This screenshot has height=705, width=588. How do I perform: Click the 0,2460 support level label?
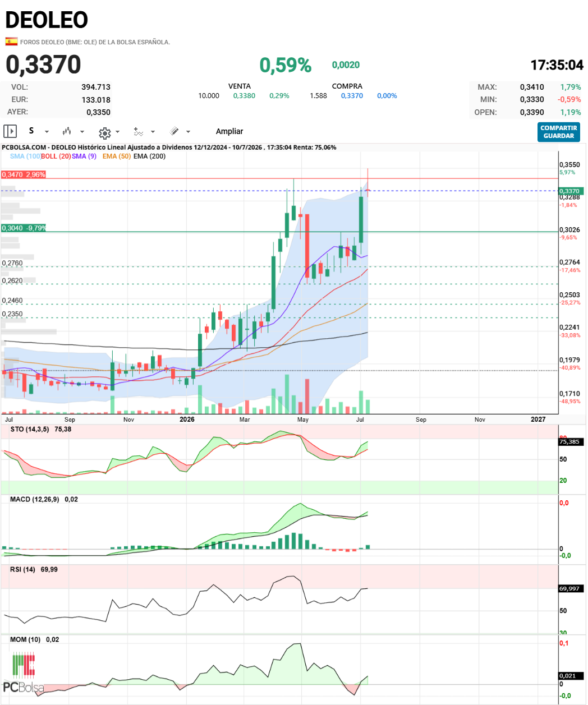[12, 301]
